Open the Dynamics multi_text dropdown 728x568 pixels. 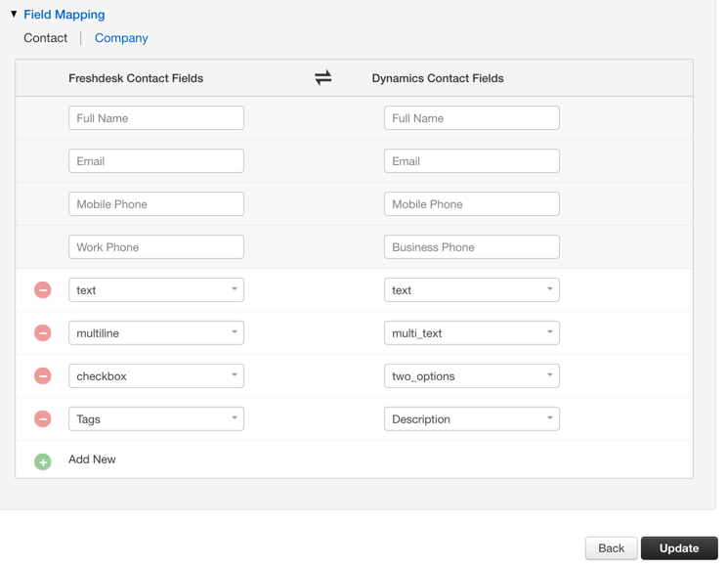click(472, 332)
